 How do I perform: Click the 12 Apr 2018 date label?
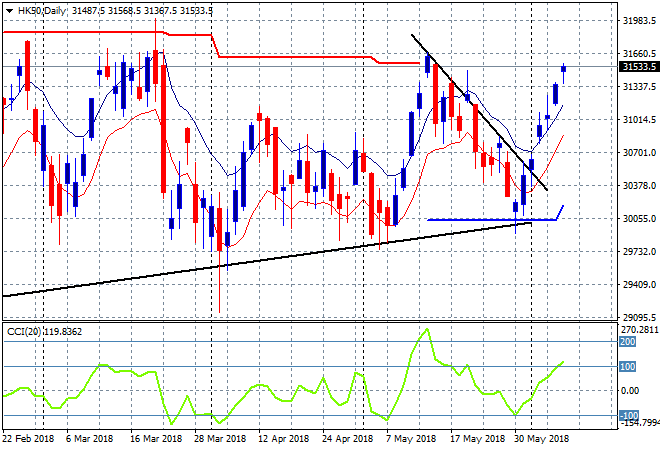click(x=284, y=438)
